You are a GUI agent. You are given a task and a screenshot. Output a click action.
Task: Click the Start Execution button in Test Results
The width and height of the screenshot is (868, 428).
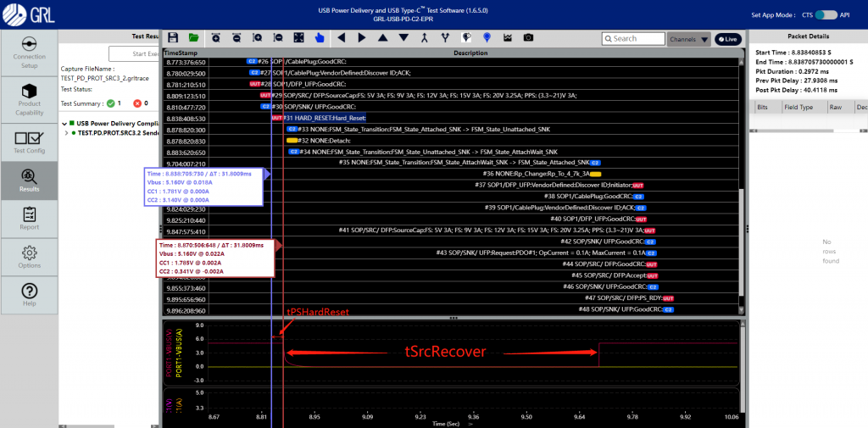coord(134,53)
